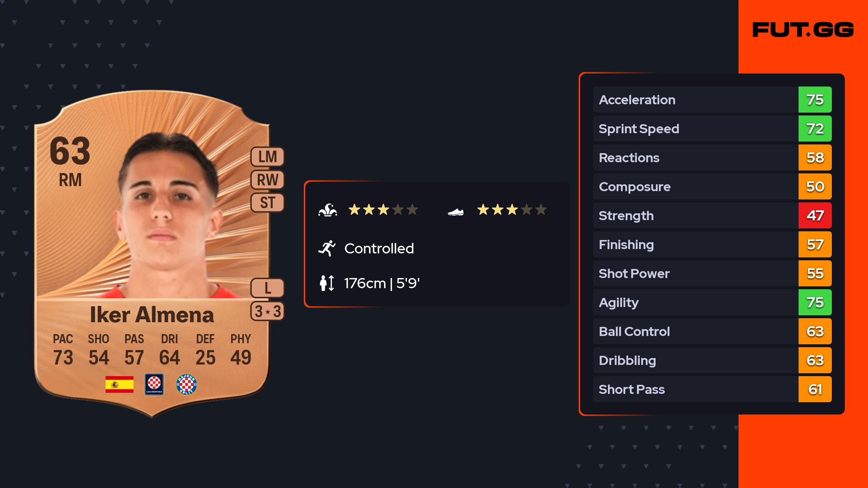Click the running man acceleration icon

(327, 248)
